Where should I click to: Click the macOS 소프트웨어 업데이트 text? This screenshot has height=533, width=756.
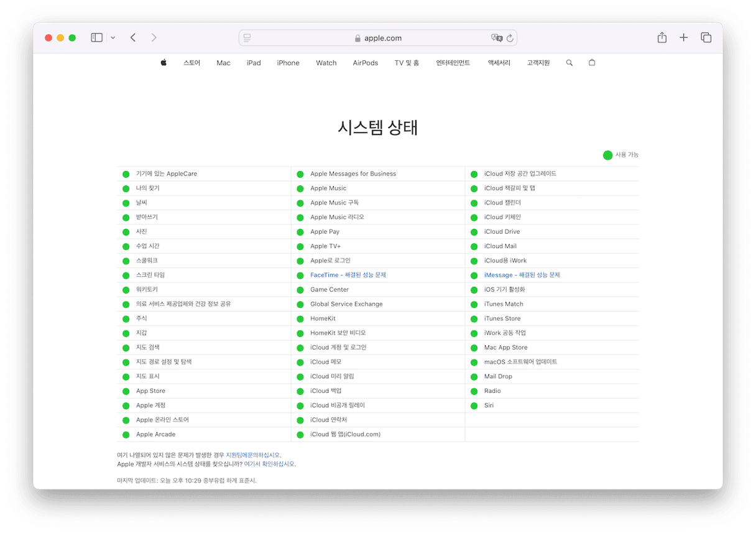coord(521,362)
